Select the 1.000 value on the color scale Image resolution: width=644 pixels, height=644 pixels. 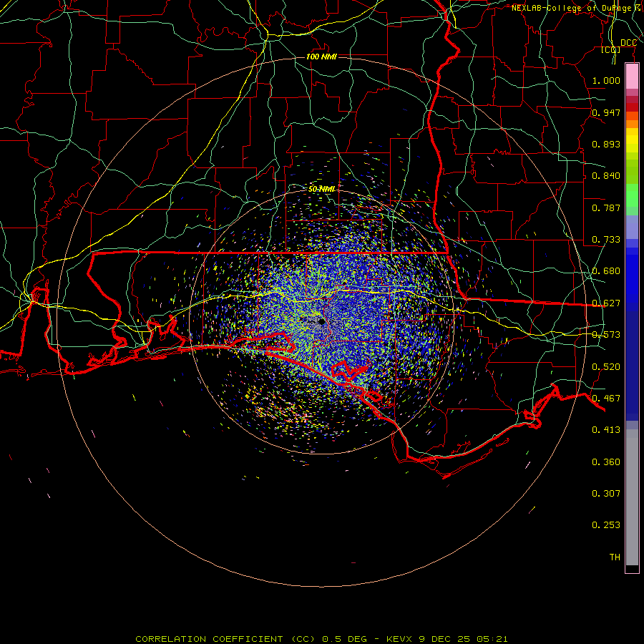pyautogui.click(x=606, y=80)
